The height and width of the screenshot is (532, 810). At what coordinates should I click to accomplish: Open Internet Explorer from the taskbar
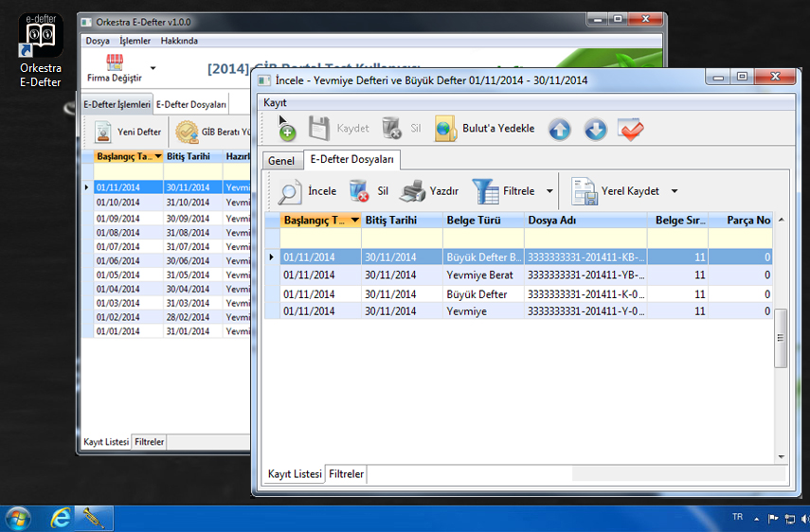pos(62,518)
